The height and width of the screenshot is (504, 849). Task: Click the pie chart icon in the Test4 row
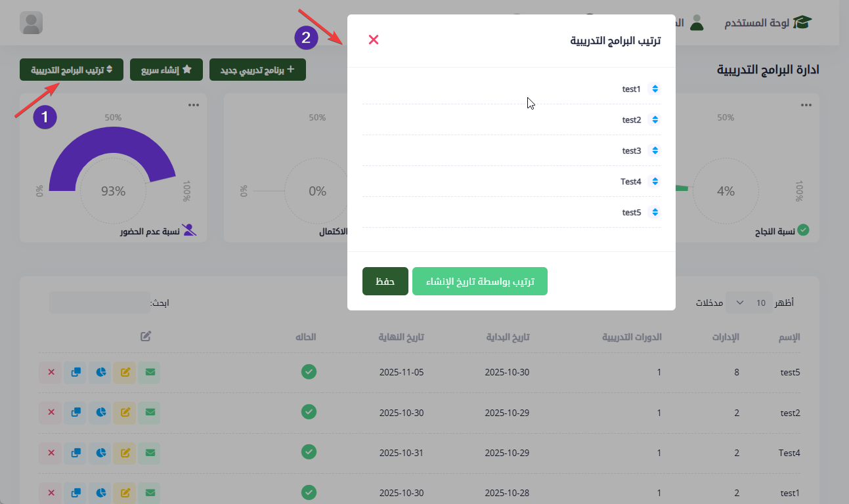pos(101,452)
